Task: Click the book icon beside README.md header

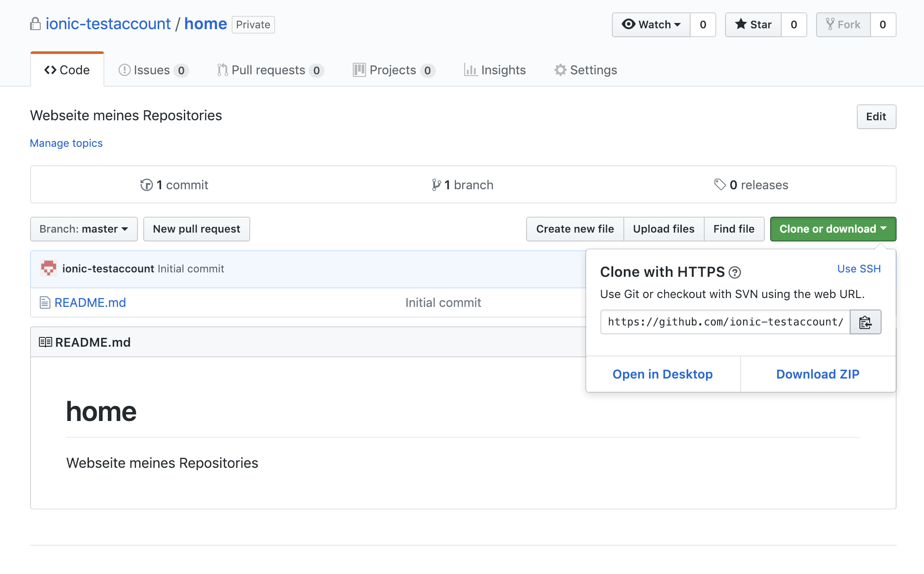Action: pos(45,341)
